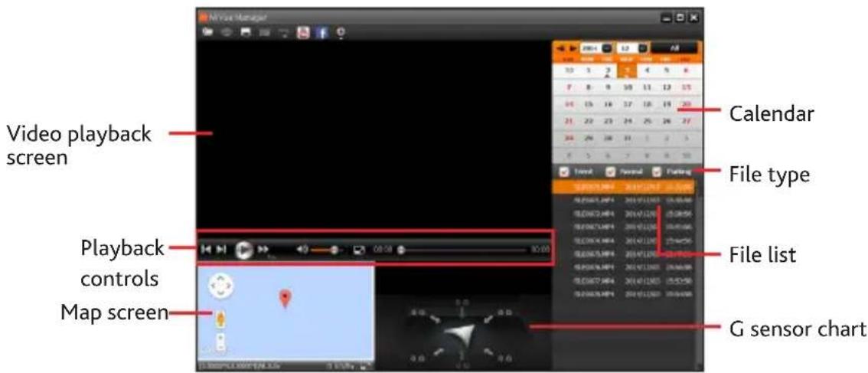Select day 24 in the calendar
This screenshot has width=868, height=373.
(x=628, y=120)
